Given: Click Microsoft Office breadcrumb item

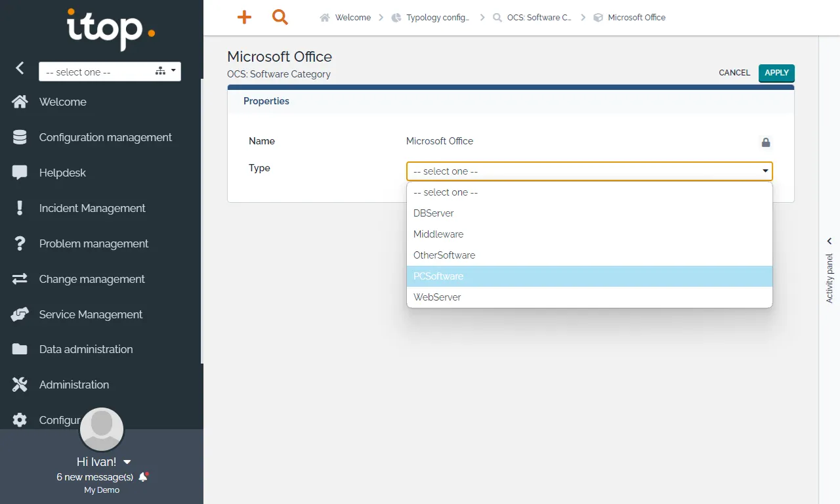Looking at the screenshot, I should [x=637, y=18].
